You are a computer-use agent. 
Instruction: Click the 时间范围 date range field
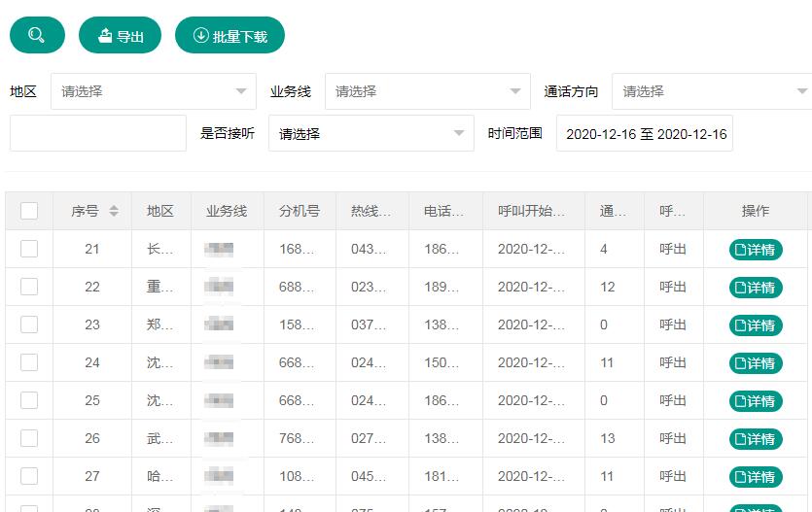[644, 134]
